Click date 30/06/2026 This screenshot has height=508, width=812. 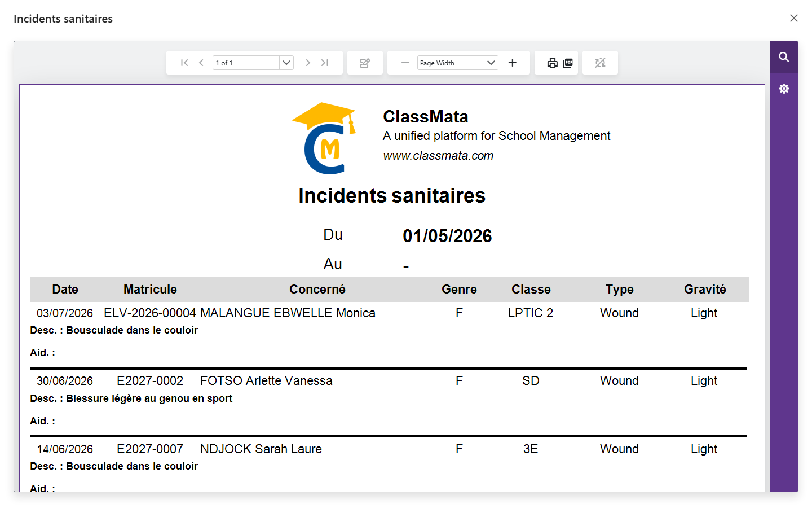coord(65,380)
